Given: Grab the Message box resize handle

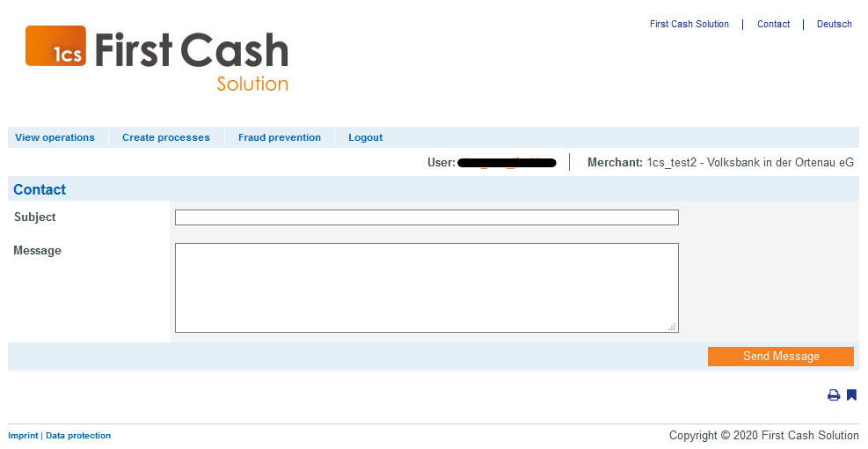Looking at the screenshot, I should (672, 327).
